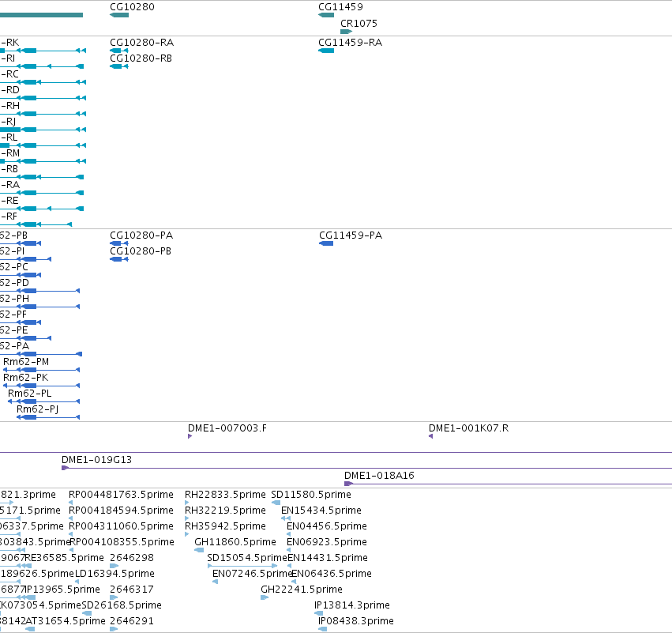Click EST 'RP004184594.5prime'

tap(122, 511)
